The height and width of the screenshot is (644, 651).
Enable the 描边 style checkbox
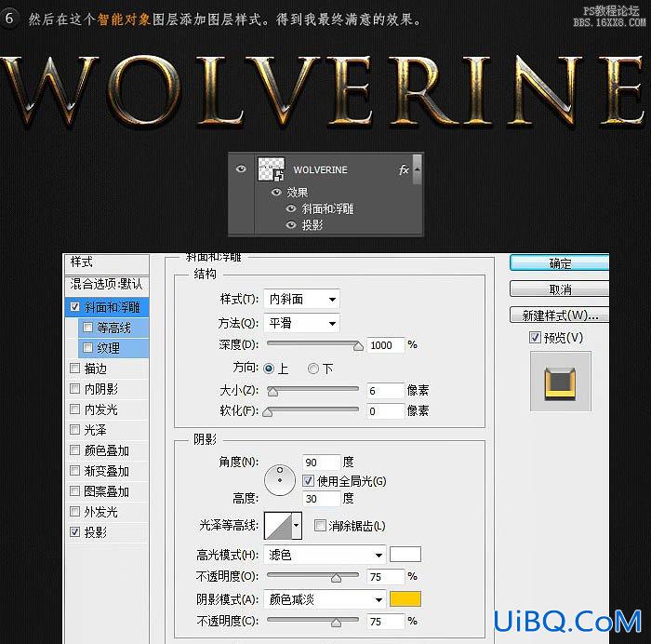point(74,369)
